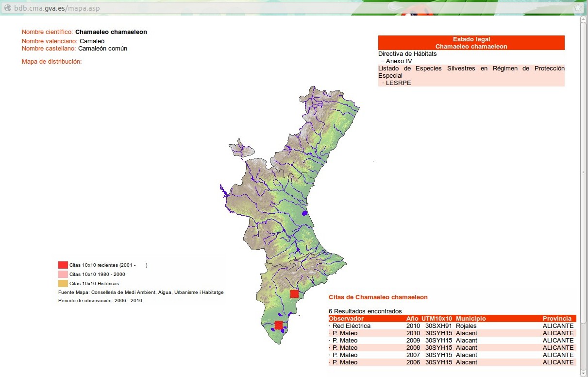Click the blue Albufera lagoon on the map
Image resolution: width=588 pixels, height=377 pixels.
pos(305,213)
